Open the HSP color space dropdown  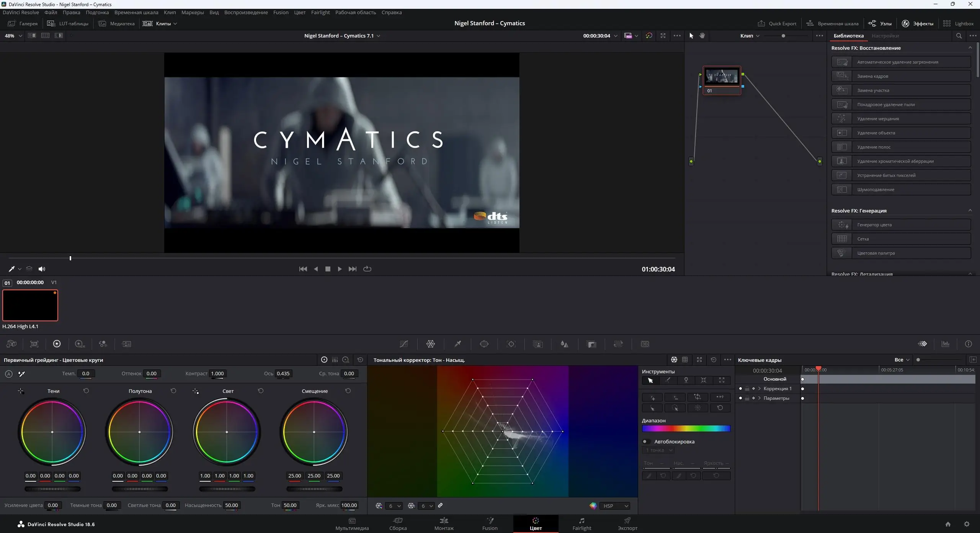(615, 506)
